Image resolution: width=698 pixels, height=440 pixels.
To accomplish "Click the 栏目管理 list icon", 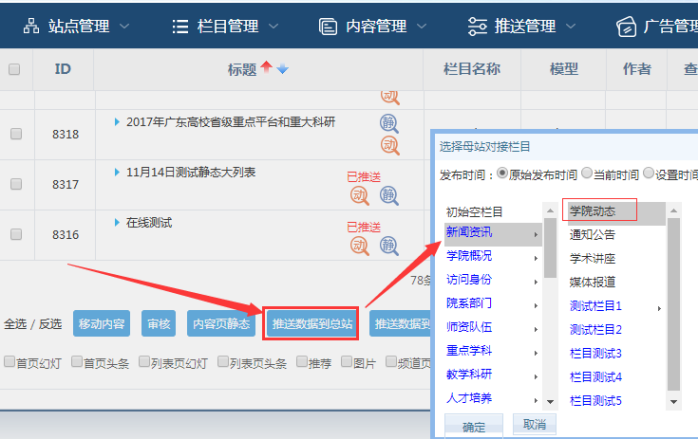I will point(180,25).
